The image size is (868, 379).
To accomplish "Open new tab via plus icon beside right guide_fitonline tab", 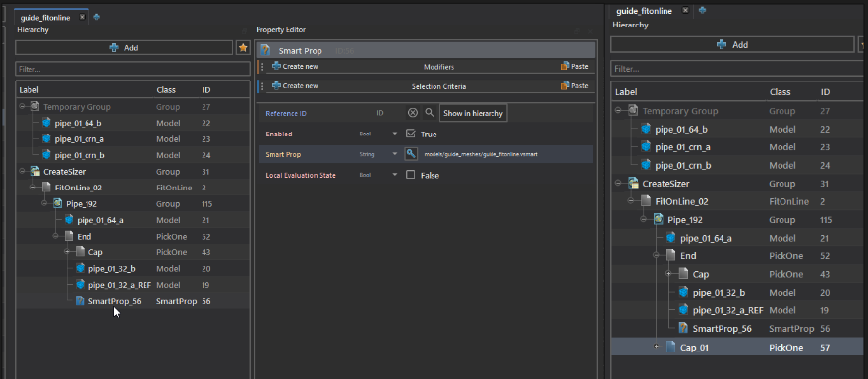I will click(x=703, y=10).
